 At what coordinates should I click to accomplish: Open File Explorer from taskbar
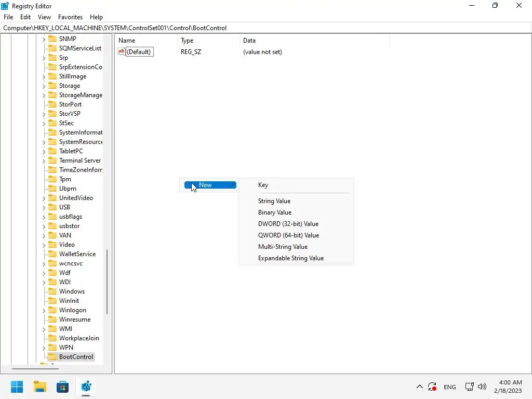40,387
